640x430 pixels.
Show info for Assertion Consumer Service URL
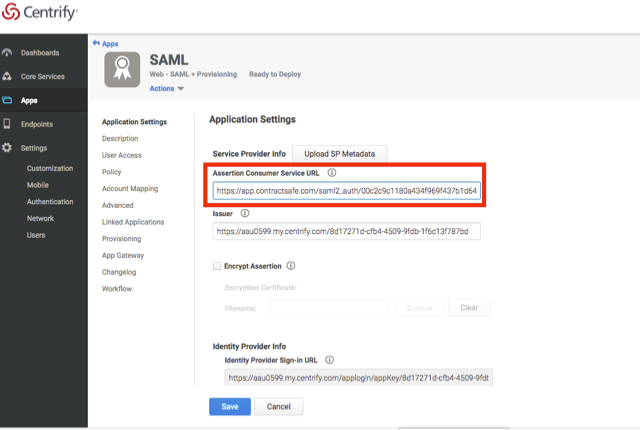pos(332,173)
